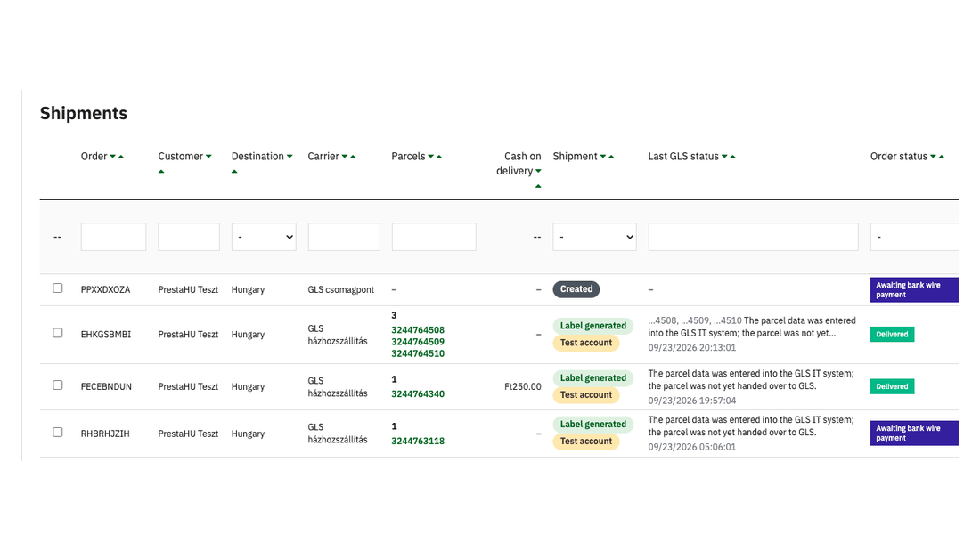Screen dimensions: 980x551
Task: Sort Carrier column descending with down arrow
Action: tap(345, 157)
